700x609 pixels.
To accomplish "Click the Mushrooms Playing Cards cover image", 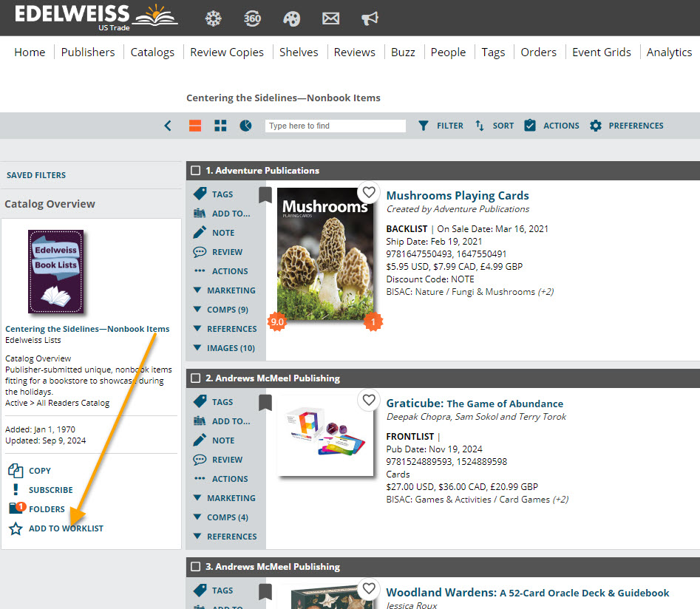I will 325,254.
